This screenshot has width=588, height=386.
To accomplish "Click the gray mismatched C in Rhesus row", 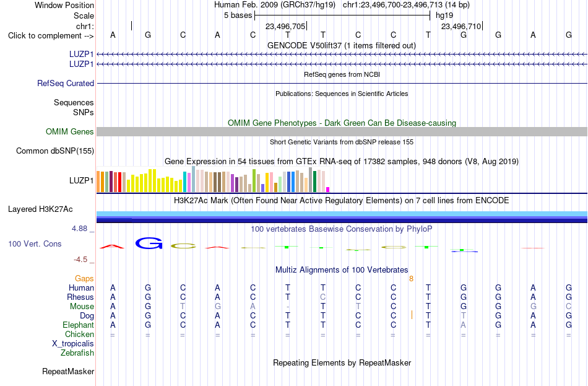I will 323,297.
